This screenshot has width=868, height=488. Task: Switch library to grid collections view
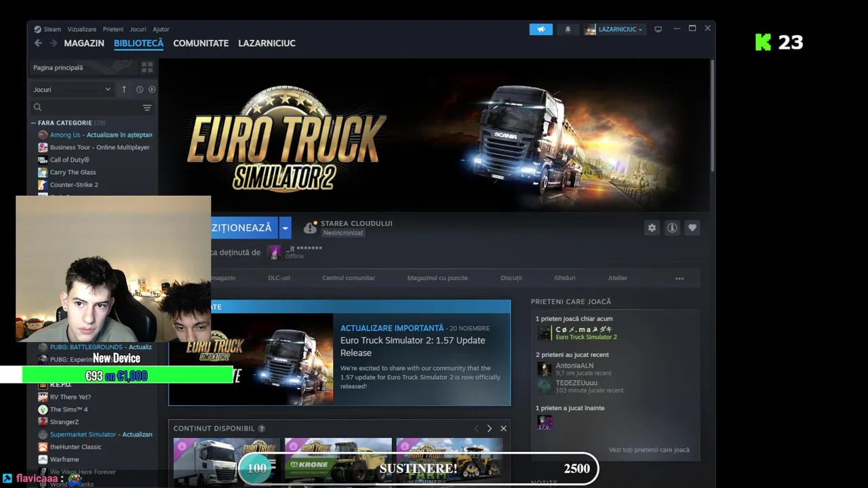[x=147, y=67]
